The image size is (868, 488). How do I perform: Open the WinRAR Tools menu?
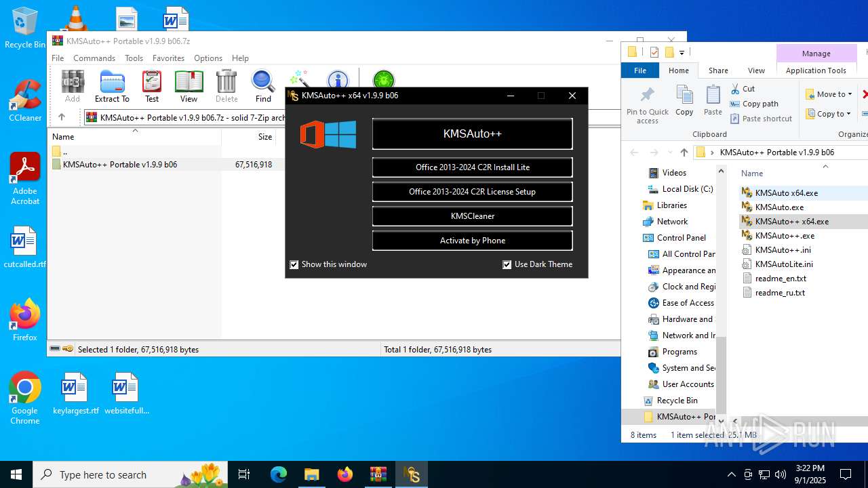point(134,58)
